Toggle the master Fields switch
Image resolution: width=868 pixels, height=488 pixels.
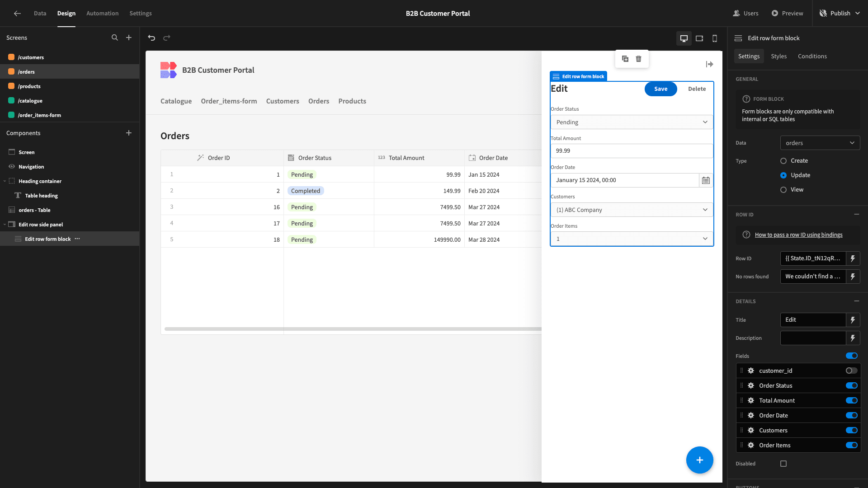pos(852,356)
